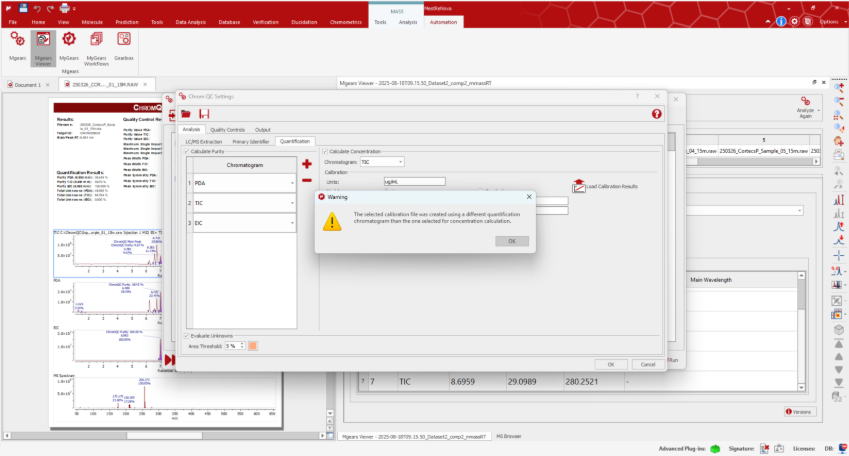Screen dimensions: 849x456
Task: Click the crosshair tool in right toolbar
Action: [x=839, y=256]
